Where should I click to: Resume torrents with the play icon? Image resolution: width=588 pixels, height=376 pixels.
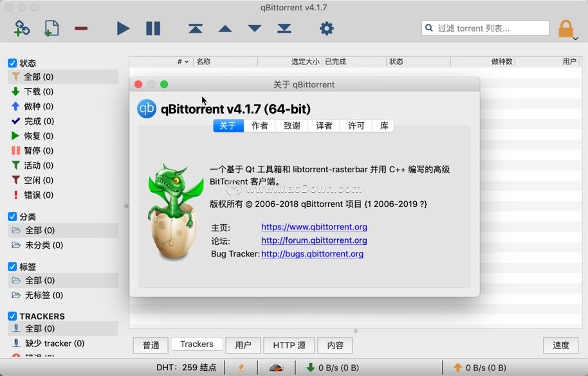pos(123,28)
